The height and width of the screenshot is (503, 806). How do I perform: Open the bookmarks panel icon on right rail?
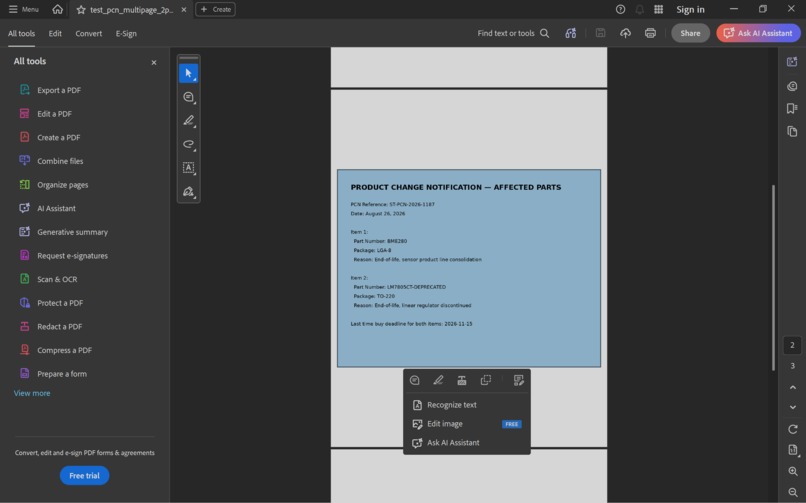[792, 108]
